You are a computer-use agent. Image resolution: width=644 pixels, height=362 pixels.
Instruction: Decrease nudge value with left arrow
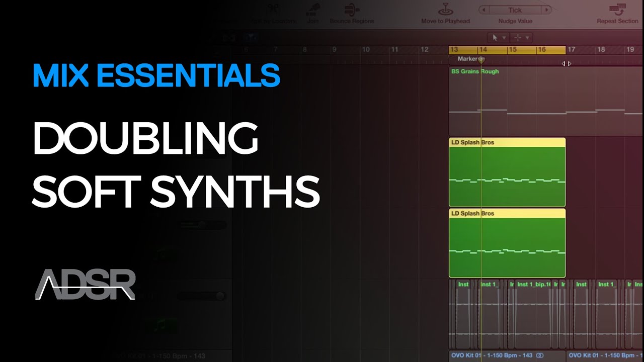484,10
